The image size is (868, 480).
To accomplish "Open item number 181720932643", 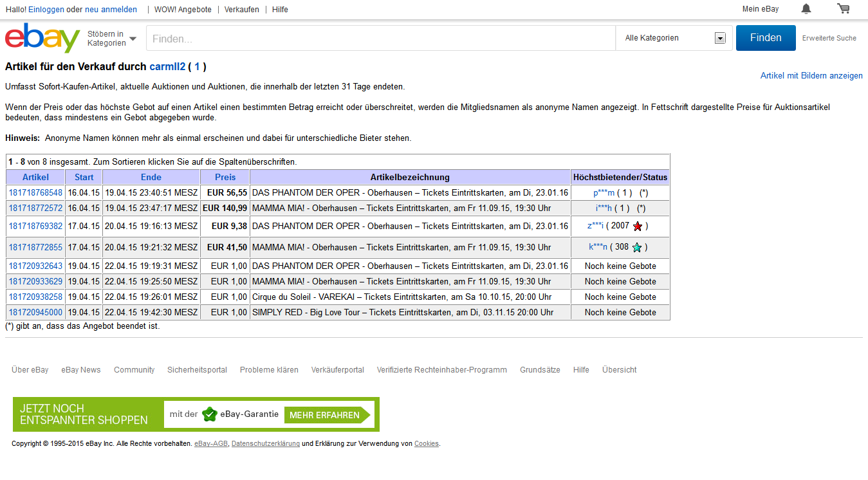I will point(35,266).
